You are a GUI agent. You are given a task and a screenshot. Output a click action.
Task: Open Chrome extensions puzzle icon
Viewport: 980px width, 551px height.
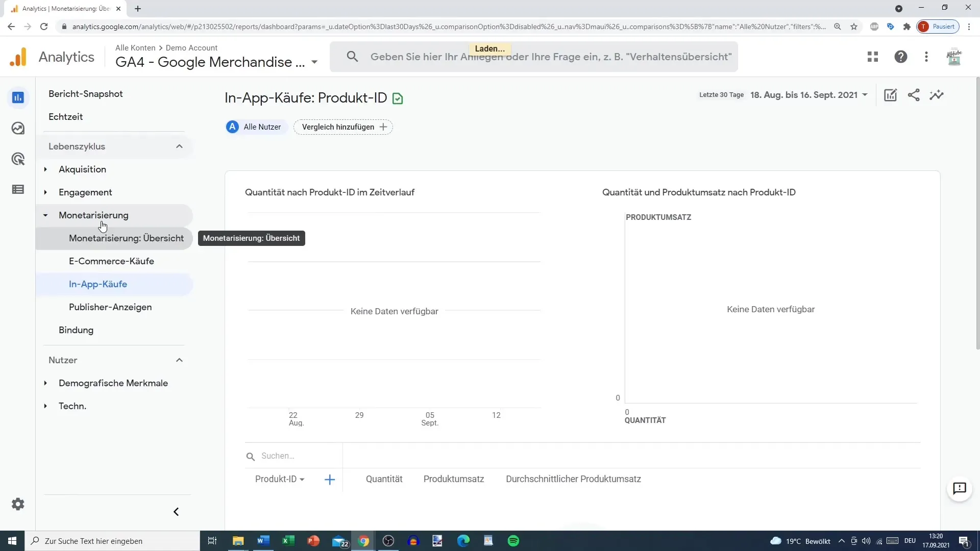907,27
